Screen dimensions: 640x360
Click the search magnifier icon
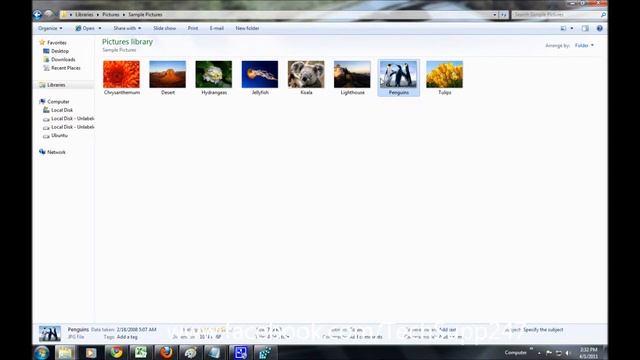[603, 15]
